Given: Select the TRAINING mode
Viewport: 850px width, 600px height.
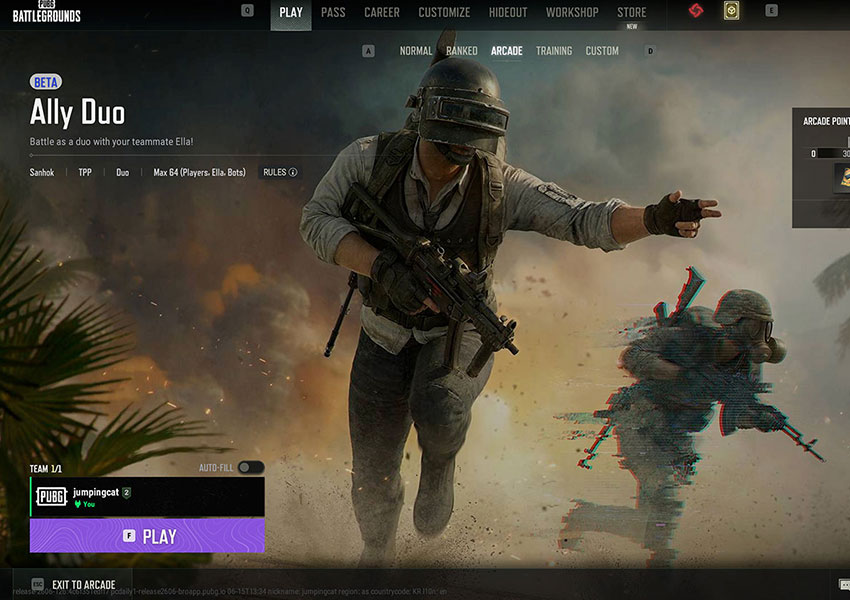Looking at the screenshot, I should coord(554,51).
